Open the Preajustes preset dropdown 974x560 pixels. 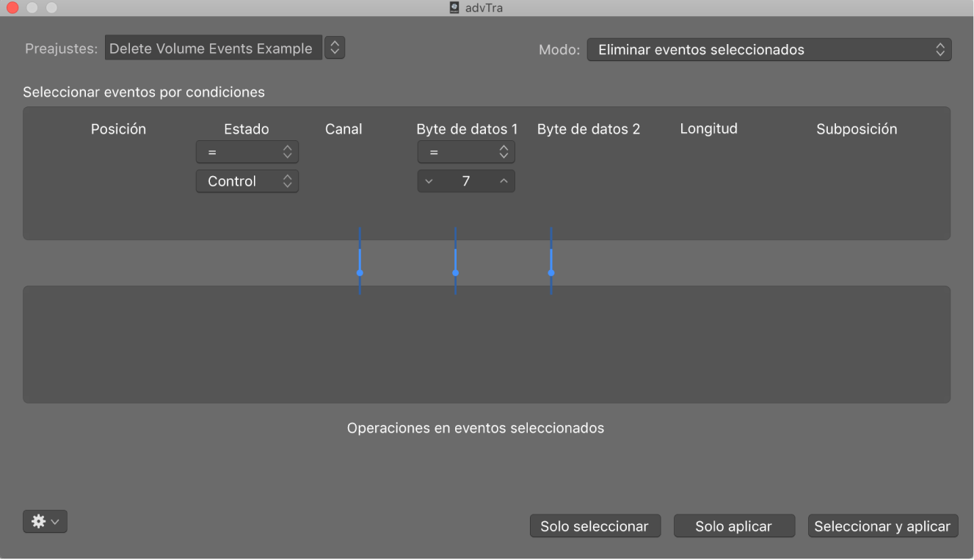click(x=214, y=48)
